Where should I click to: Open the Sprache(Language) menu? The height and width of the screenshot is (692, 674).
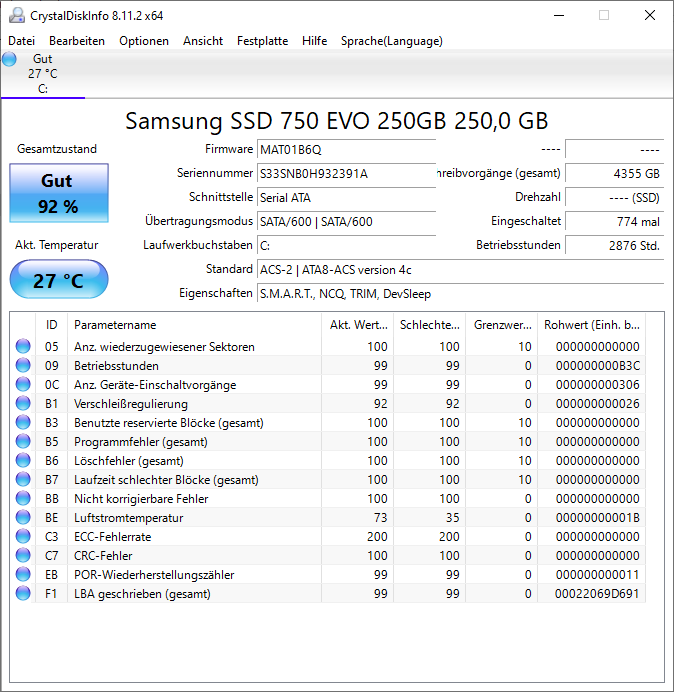coord(392,41)
